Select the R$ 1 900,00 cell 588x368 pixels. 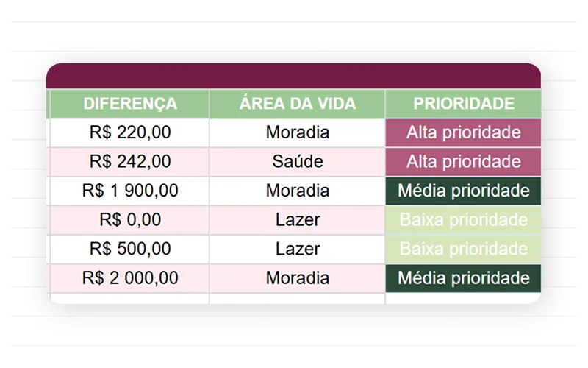point(129,191)
